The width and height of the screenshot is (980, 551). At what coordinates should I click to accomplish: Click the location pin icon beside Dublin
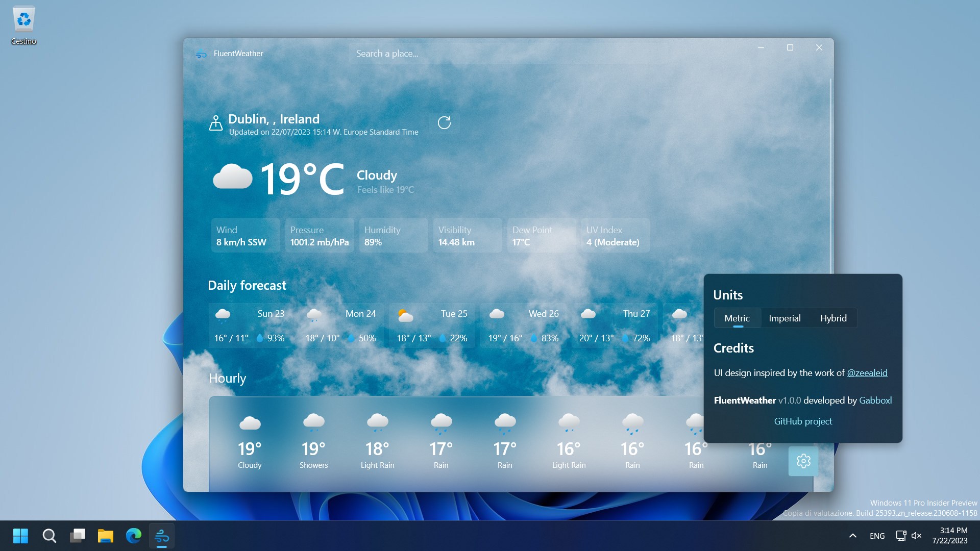(x=216, y=123)
